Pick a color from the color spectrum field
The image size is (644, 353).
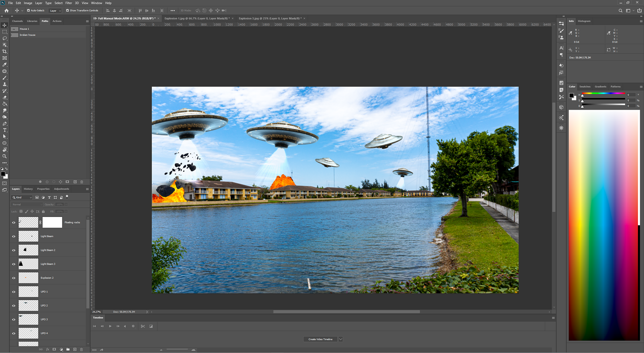[x=604, y=225]
